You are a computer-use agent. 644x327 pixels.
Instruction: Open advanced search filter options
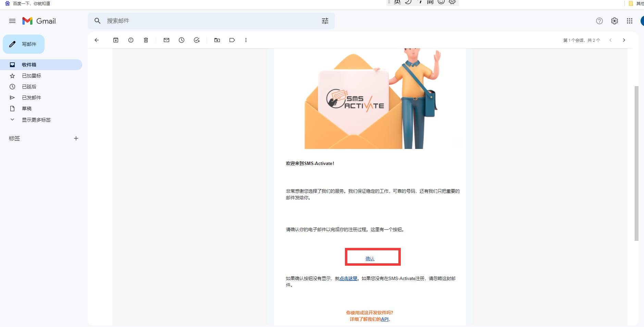tap(325, 21)
